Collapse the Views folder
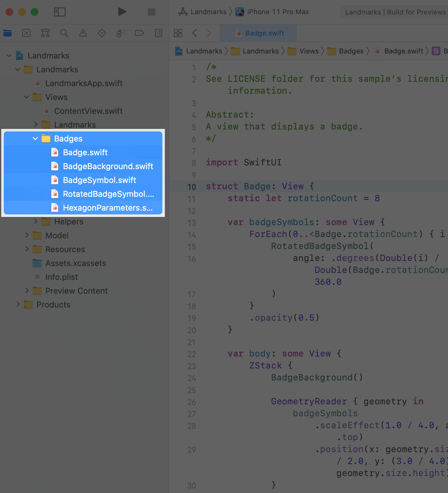The height and width of the screenshot is (493, 448). (26, 97)
